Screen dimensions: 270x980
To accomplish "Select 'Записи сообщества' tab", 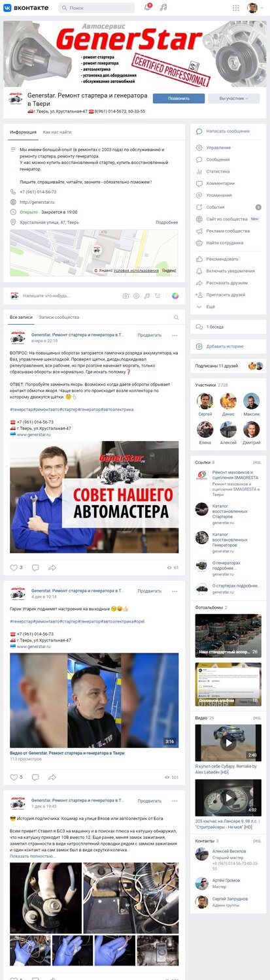I will (x=59, y=317).
